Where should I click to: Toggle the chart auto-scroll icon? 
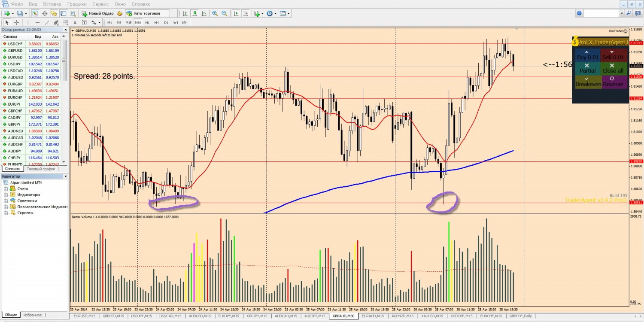point(236,13)
